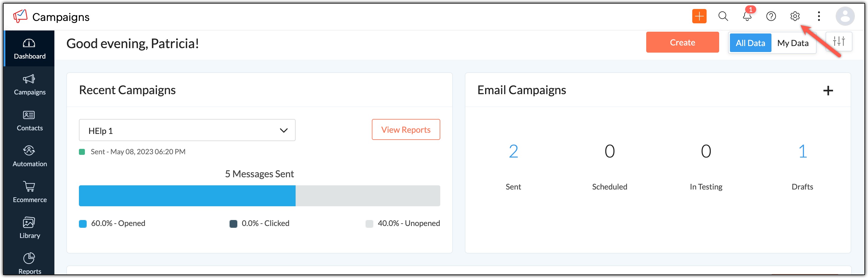
Task: Open Contacts in the sidebar
Action: click(x=29, y=121)
